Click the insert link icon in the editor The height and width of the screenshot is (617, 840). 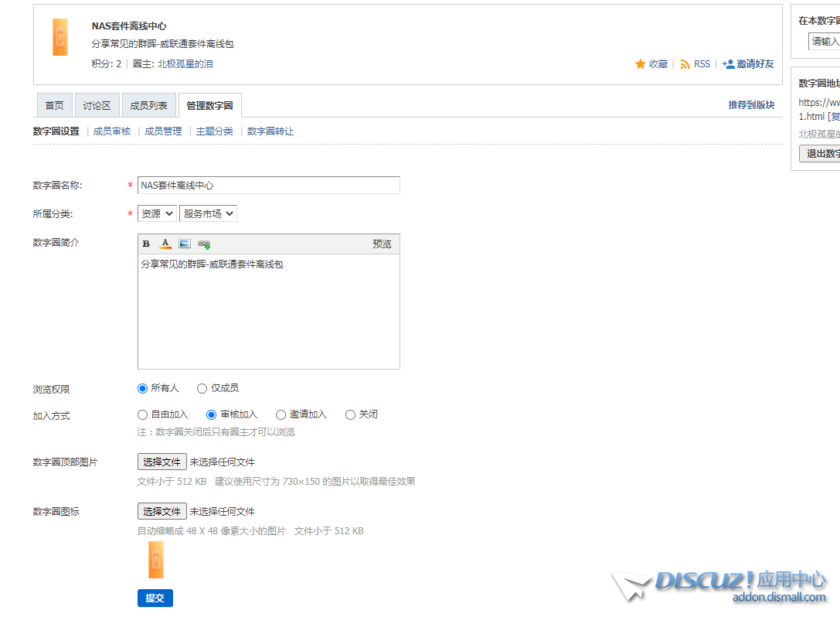tap(204, 244)
